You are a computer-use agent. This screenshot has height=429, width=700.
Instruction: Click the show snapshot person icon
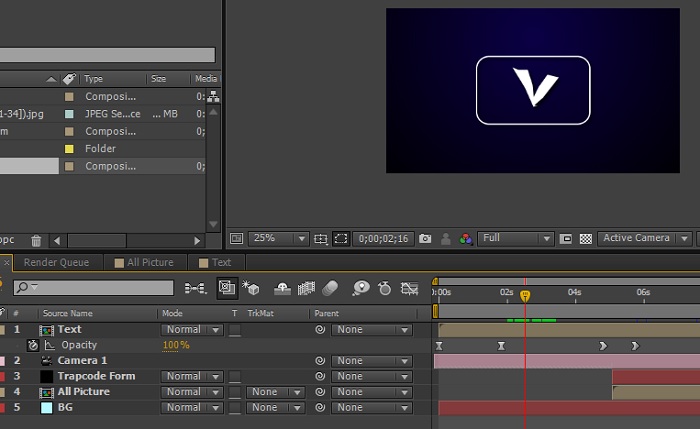(x=445, y=239)
